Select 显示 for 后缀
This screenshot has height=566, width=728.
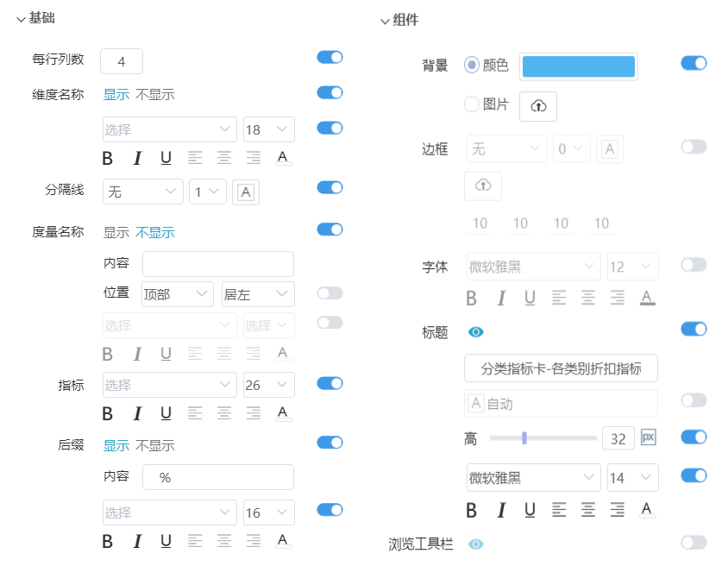pos(116,446)
